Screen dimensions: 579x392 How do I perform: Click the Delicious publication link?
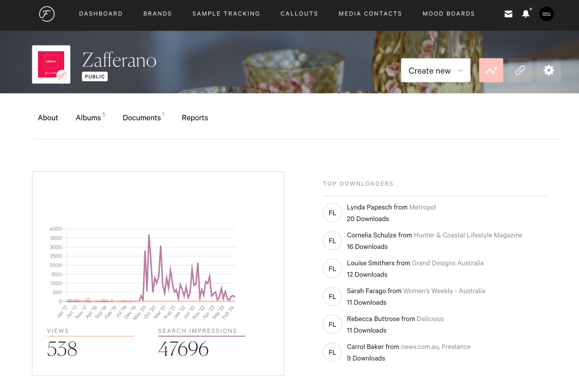tap(430, 319)
